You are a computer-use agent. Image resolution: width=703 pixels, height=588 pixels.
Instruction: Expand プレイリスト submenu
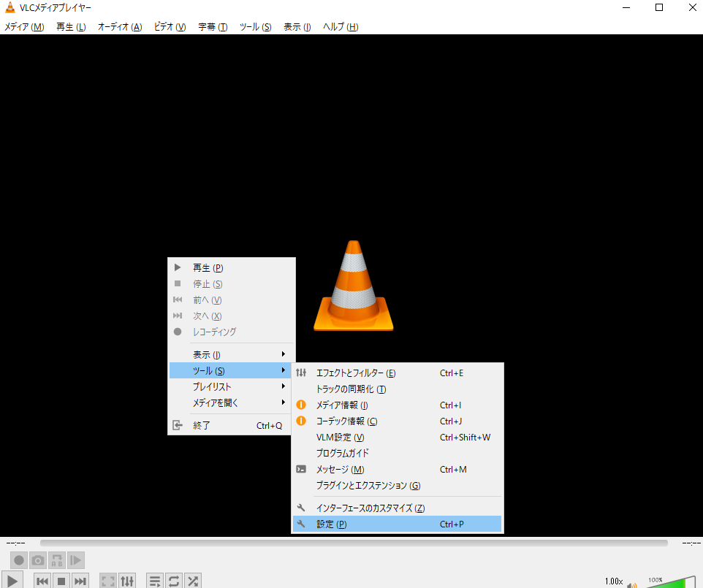tap(231, 387)
